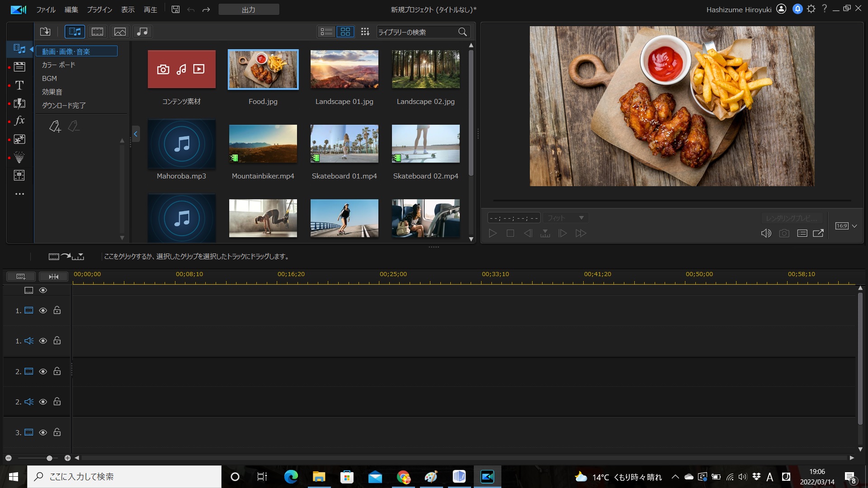
Task: Select BGM category
Action: (49, 78)
